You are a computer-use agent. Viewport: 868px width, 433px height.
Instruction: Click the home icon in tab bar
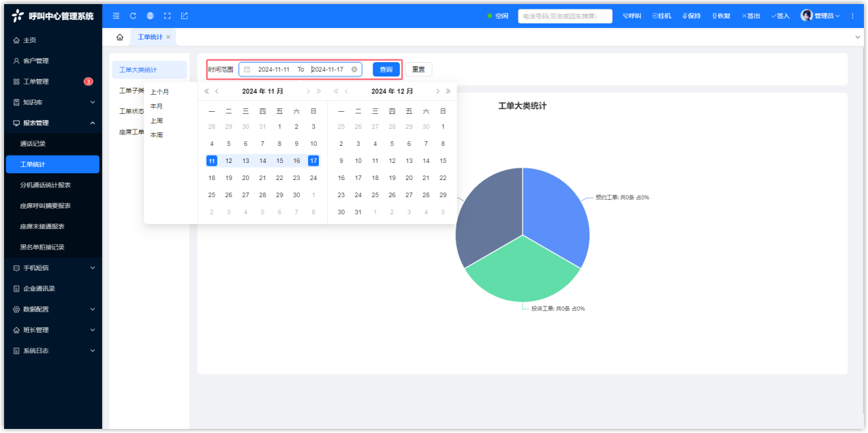[120, 37]
